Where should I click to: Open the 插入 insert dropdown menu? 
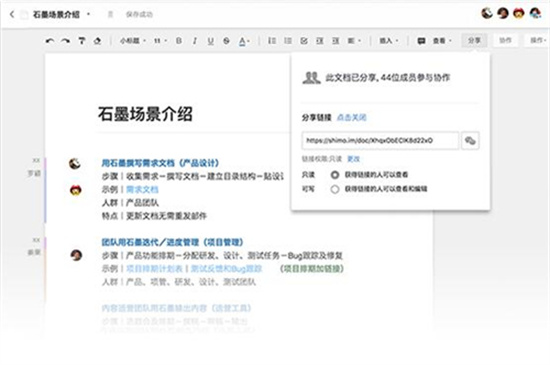(x=389, y=41)
